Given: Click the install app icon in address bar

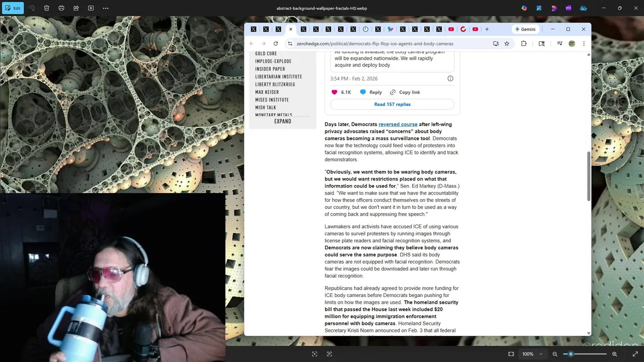Looking at the screenshot, I should point(496,44).
